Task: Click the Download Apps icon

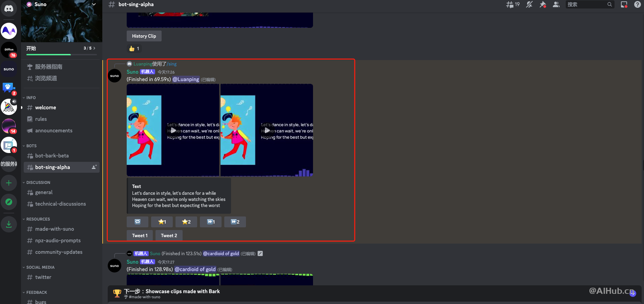Action: click(9, 224)
